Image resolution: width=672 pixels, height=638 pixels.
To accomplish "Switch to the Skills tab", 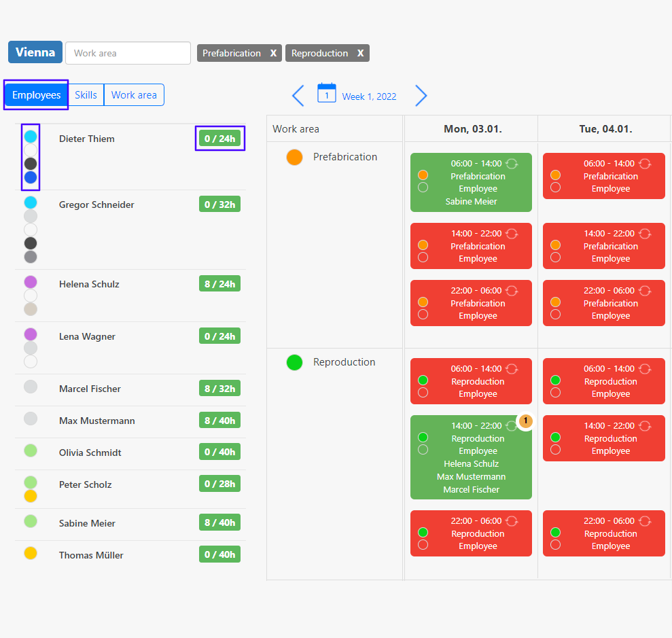I will pos(86,95).
